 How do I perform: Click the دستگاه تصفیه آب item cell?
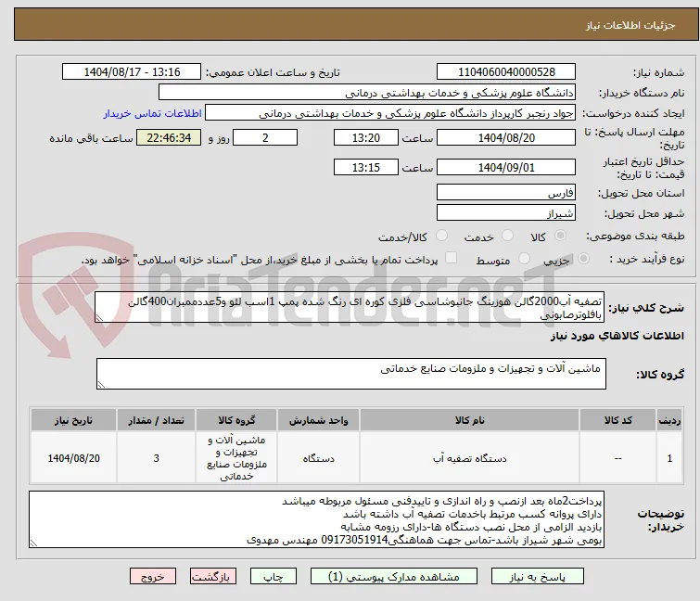470,458
